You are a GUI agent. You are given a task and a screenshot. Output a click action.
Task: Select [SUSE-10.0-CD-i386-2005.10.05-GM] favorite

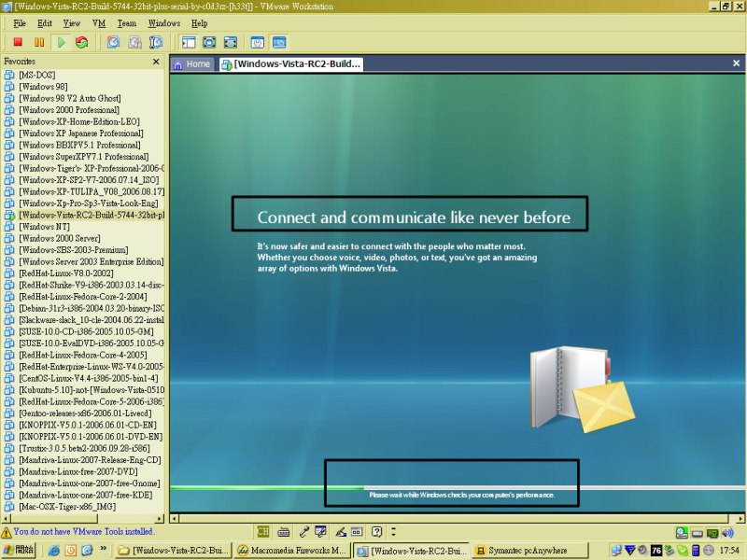[x=86, y=331]
